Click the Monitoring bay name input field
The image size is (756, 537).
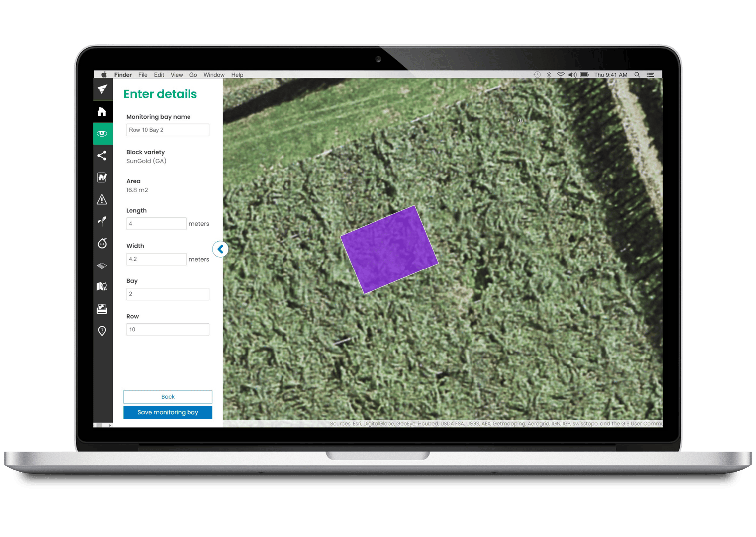168,130
